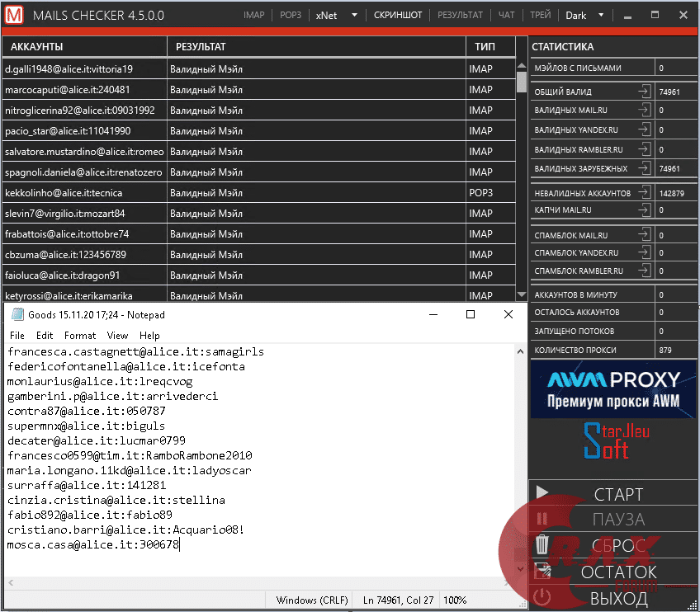Click РЕЗУЛЬТАТ in the top bar
Image resolution: width=700 pixels, height=612 pixels.
coord(460,15)
